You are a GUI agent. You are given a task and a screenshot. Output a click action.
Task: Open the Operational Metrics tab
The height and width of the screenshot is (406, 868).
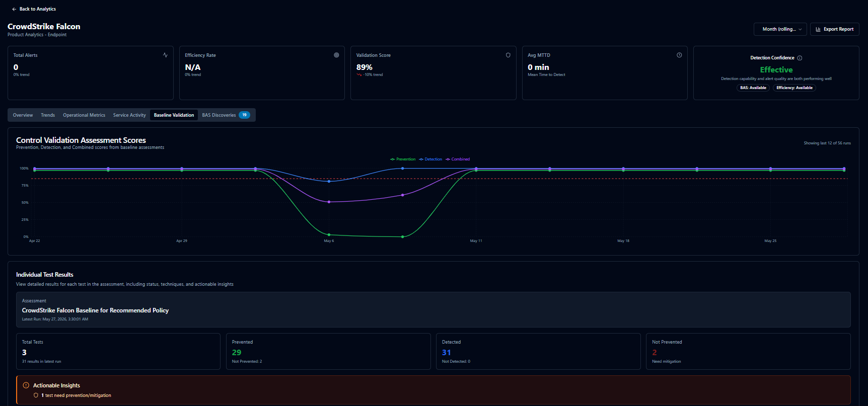84,115
